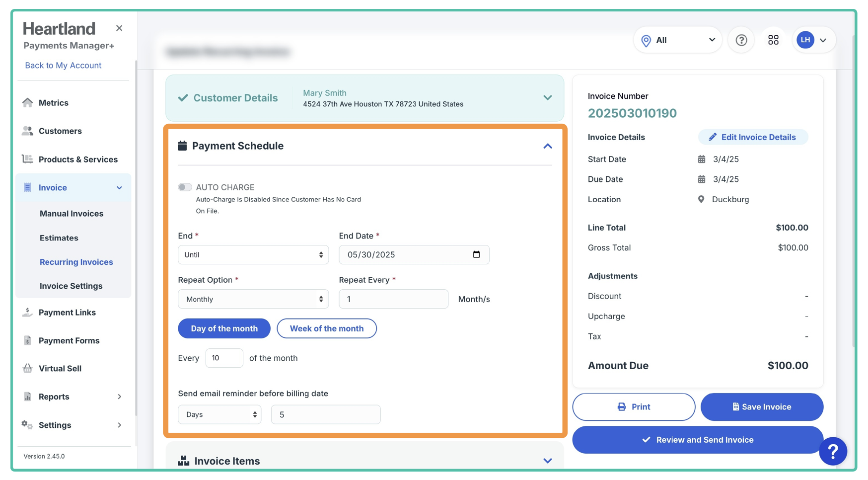Select Week of the month option
The height and width of the screenshot is (480, 868).
click(326, 328)
